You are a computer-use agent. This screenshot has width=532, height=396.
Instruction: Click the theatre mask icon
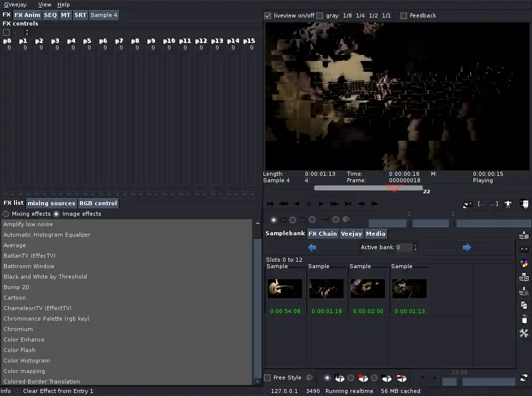point(524,204)
